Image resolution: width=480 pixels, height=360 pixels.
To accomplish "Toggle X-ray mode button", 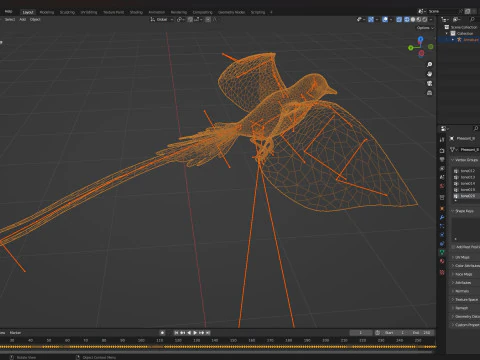I will (399, 20).
